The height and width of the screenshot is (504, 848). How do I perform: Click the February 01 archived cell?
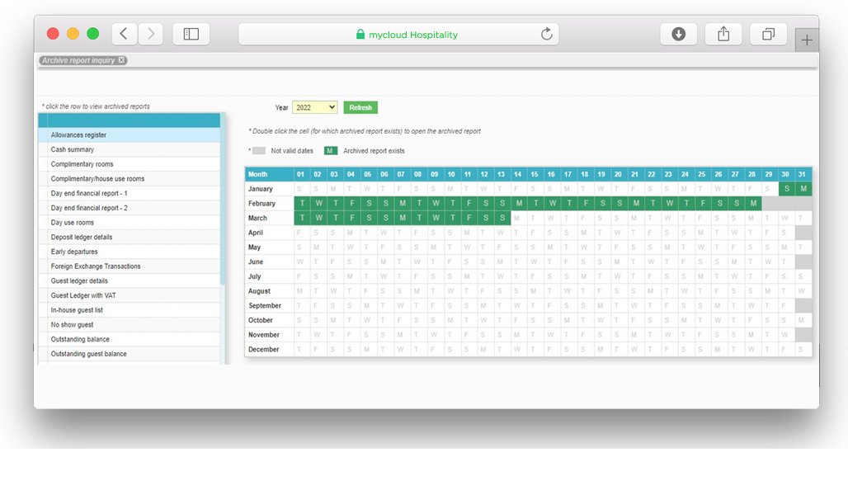(x=302, y=204)
